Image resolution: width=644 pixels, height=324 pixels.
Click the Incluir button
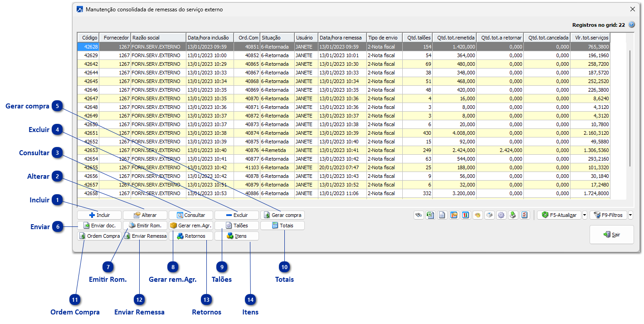pos(99,215)
